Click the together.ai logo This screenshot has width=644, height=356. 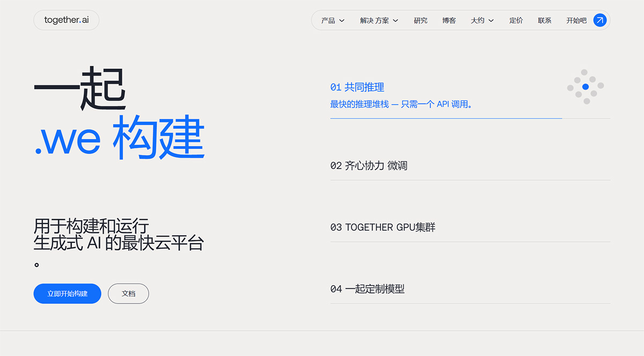[x=66, y=20]
